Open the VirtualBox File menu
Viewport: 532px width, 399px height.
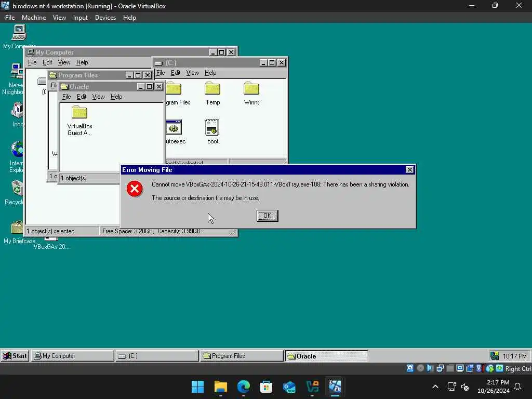(x=10, y=18)
